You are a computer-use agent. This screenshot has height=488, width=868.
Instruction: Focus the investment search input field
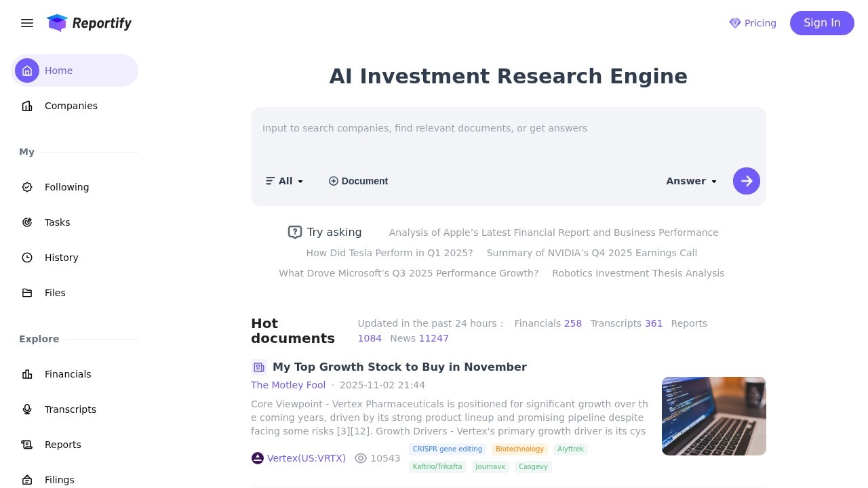click(507, 129)
